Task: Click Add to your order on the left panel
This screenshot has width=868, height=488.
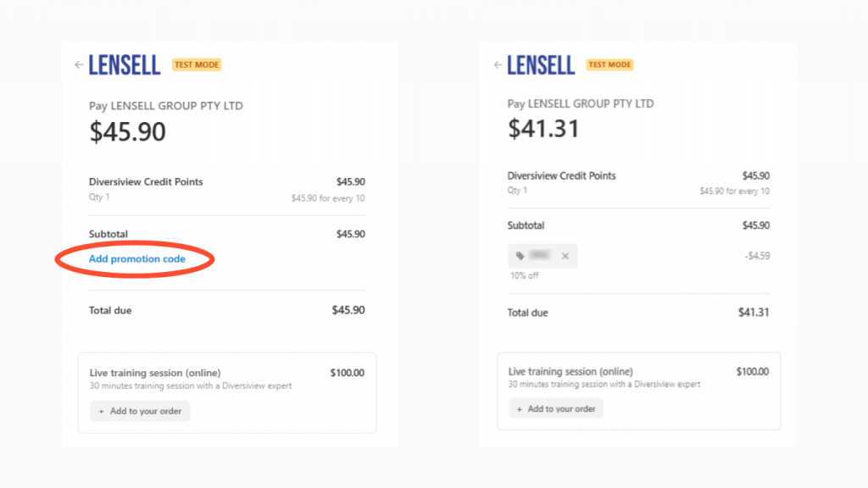Action: coord(140,411)
